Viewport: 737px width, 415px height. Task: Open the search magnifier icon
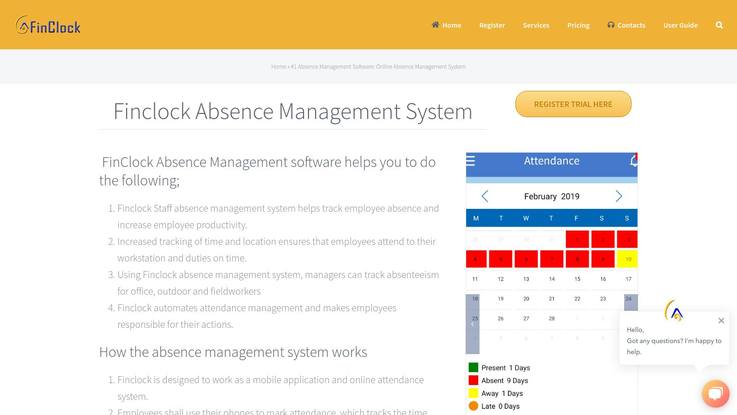(x=719, y=25)
